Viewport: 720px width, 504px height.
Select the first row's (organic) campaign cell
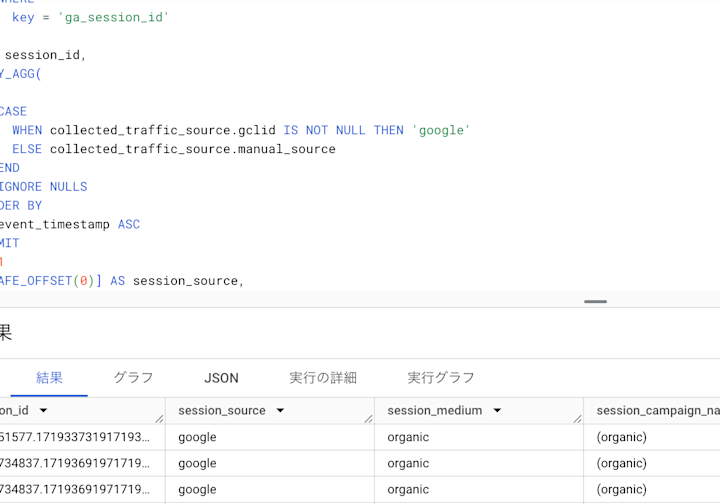(652, 437)
